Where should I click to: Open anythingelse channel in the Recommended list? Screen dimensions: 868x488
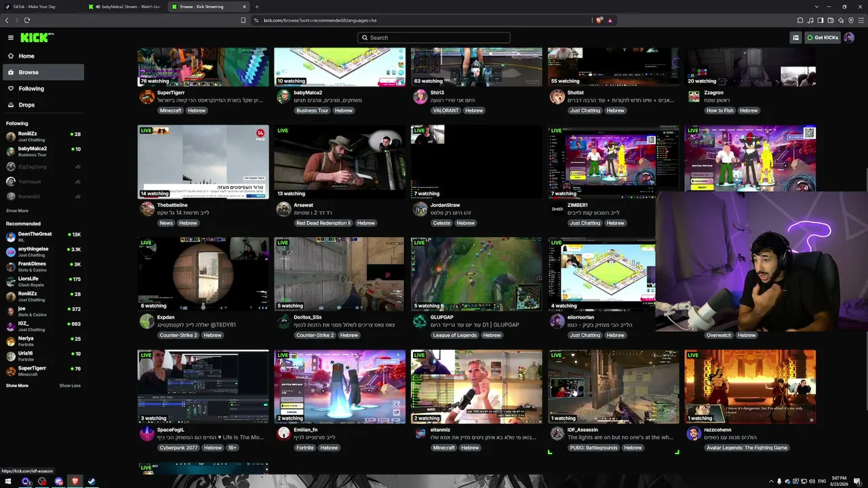point(43,251)
